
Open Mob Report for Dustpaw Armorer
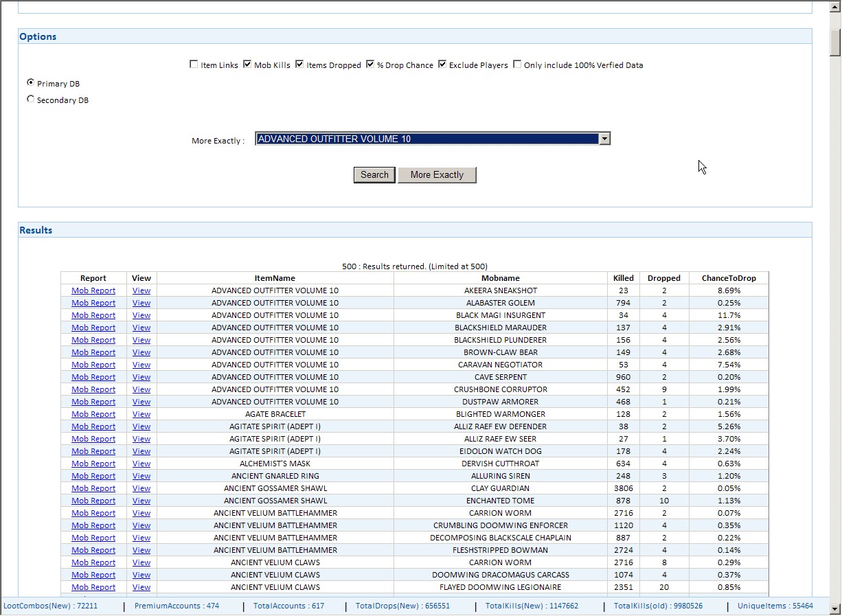[x=93, y=402]
